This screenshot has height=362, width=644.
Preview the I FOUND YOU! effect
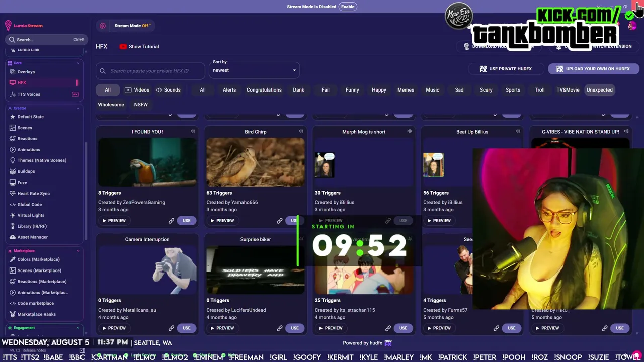(114, 221)
